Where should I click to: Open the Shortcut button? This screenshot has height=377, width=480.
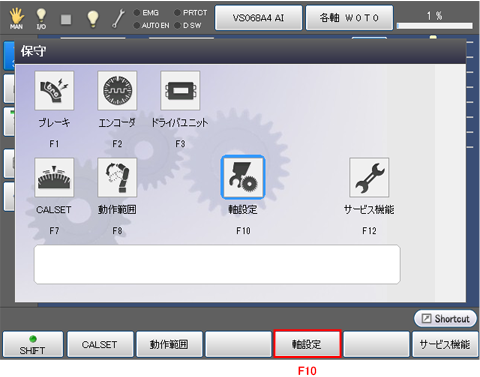coord(445,319)
